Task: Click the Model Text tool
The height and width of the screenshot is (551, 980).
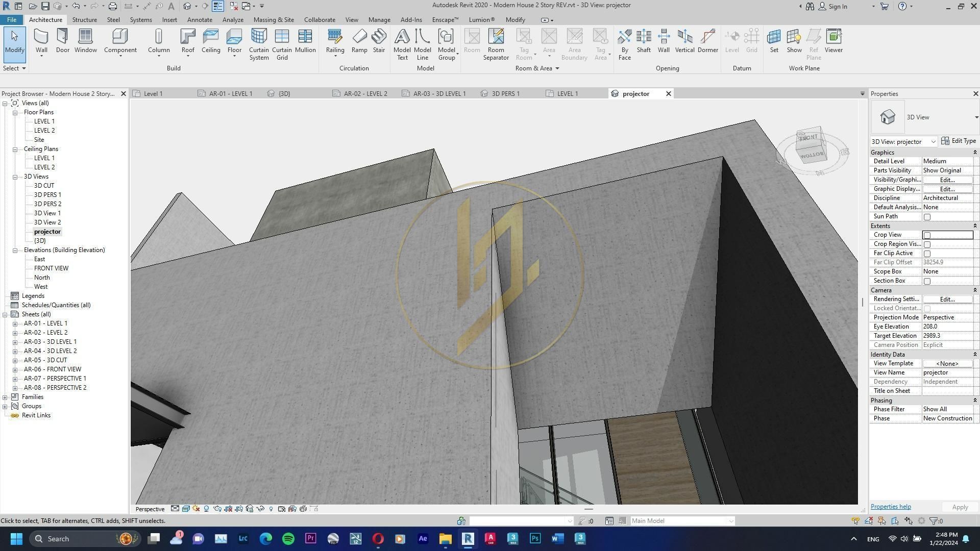Action: tap(402, 44)
